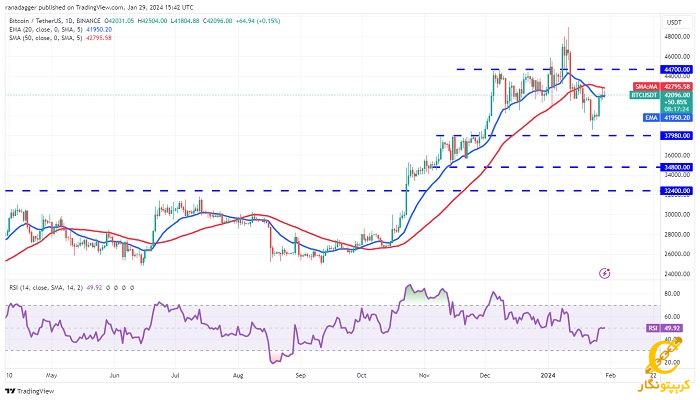Click the Oct label on time axis
The image size is (700, 400).
click(361, 375)
